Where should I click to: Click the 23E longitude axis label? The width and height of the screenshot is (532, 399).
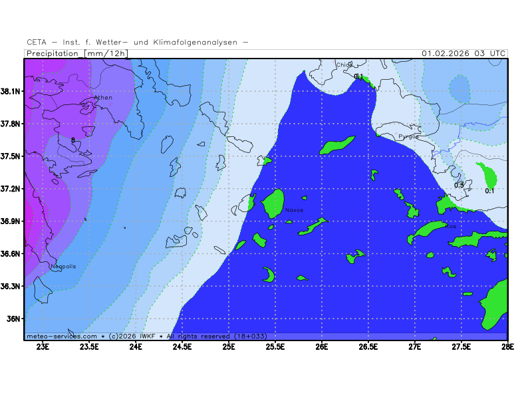pyautogui.click(x=43, y=346)
